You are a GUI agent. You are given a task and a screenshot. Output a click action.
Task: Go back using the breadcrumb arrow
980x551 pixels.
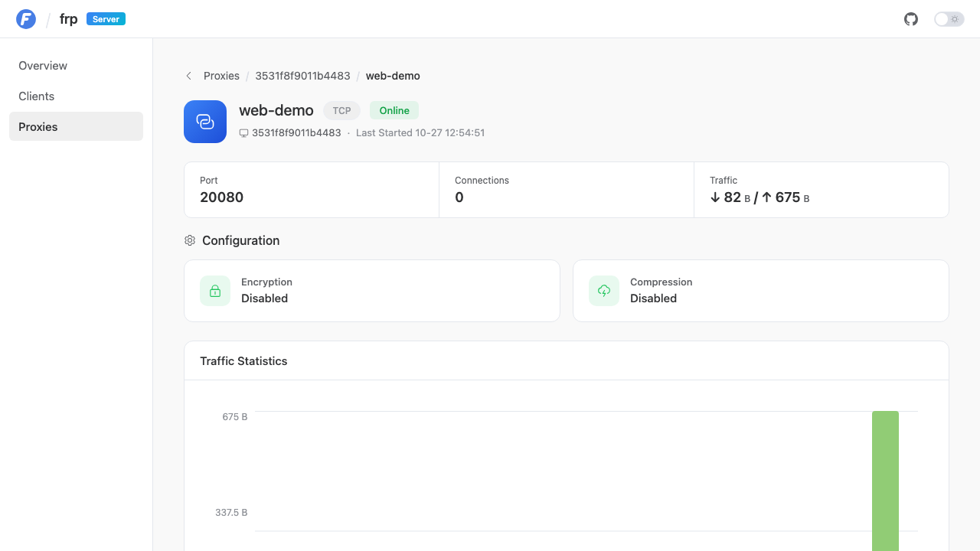[189, 76]
